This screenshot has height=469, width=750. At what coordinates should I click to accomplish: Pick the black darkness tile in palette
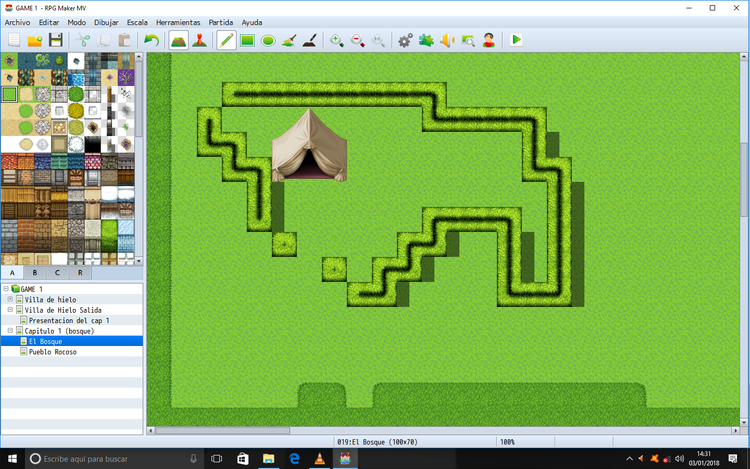[92, 144]
